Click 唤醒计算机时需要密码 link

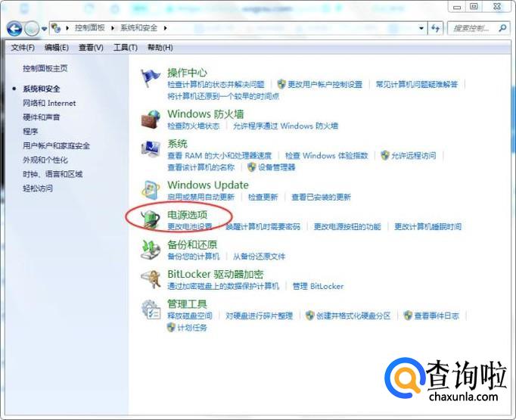[263, 226]
